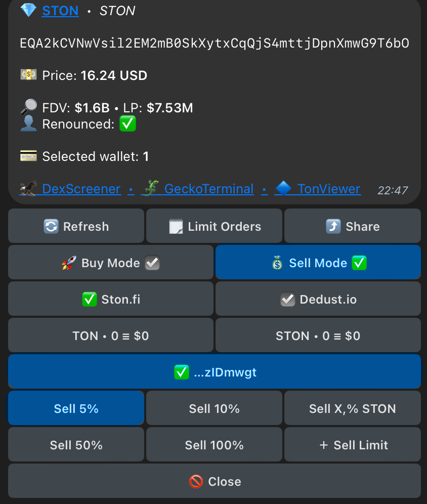The width and height of the screenshot is (427, 504).
Task: Toggle wallet ...zIDmwgt selection
Action: coord(215,371)
